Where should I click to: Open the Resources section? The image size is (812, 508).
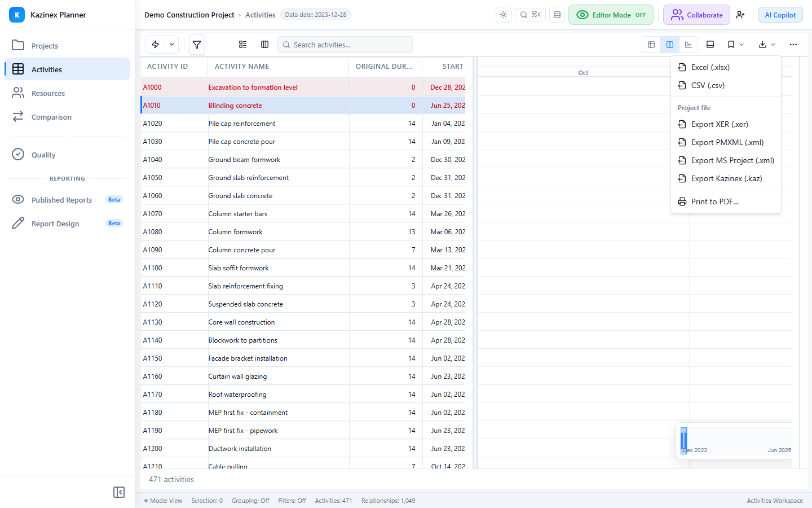click(67, 93)
